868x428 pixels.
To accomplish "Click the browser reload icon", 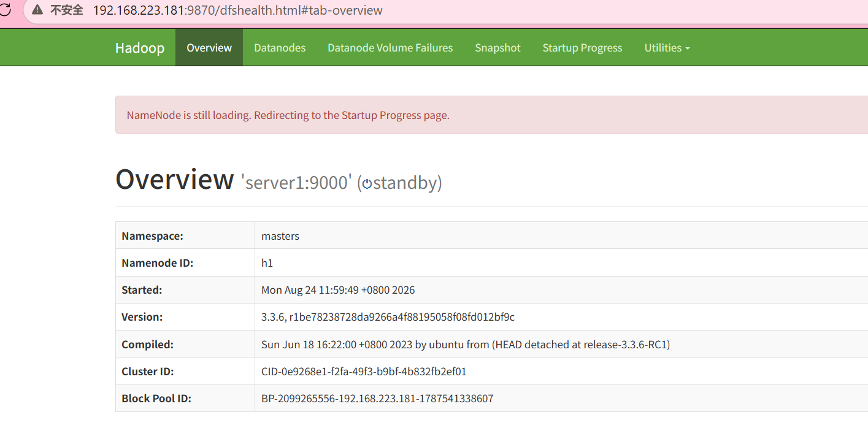I will coord(4,10).
